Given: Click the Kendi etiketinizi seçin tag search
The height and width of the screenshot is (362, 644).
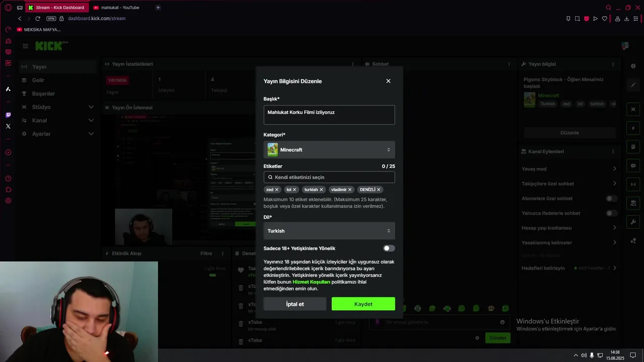Looking at the screenshot, I should tap(329, 177).
